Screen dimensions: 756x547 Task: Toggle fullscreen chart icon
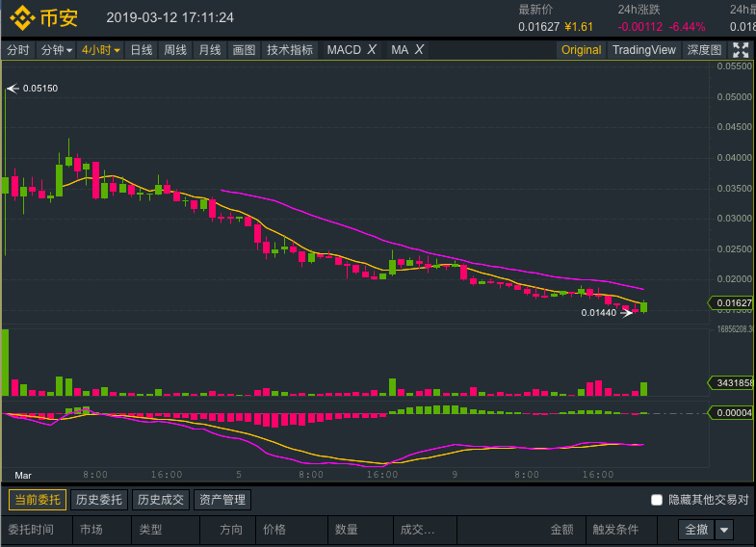point(741,50)
